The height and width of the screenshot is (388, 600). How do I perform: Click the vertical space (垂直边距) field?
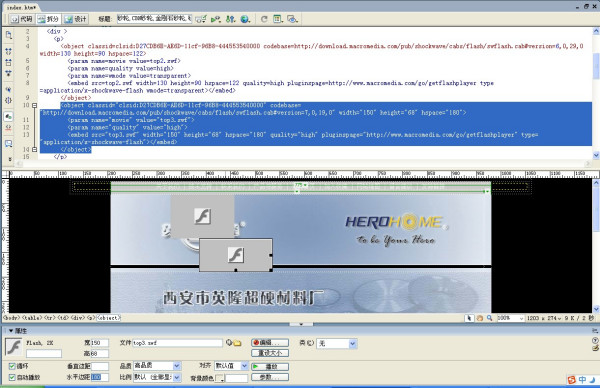pos(99,366)
